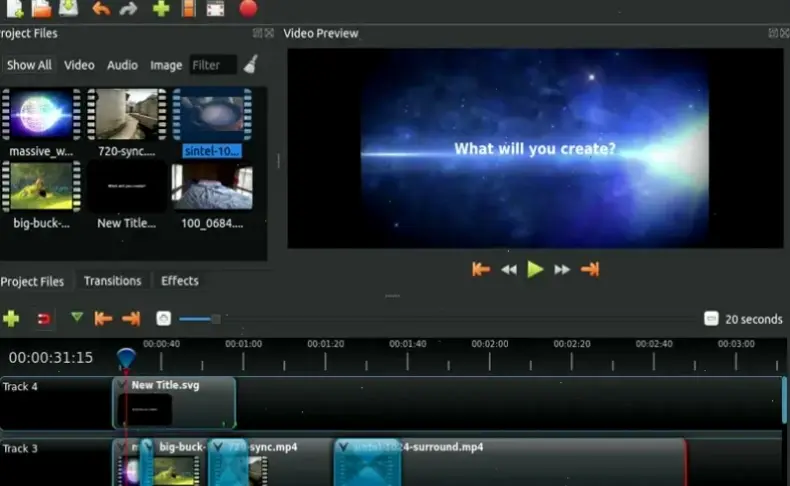This screenshot has height=486, width=790.
Task: Open the New Title.svg clip menu arrow
Action: tap(122, 385)
